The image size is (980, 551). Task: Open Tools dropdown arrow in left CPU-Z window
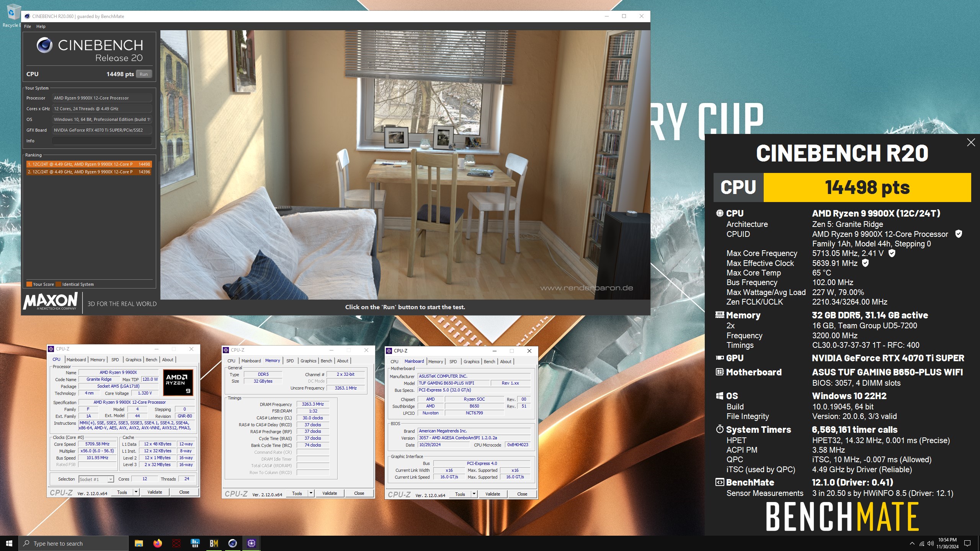click(136, 492)
